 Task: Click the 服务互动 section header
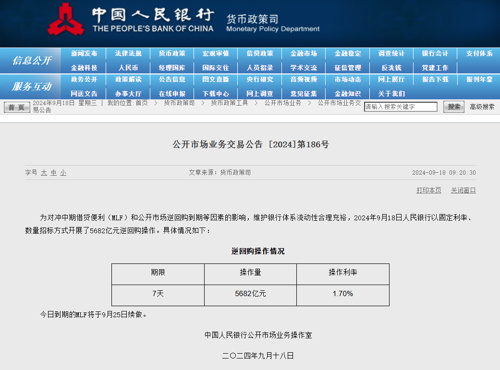(x=32, y=86)
